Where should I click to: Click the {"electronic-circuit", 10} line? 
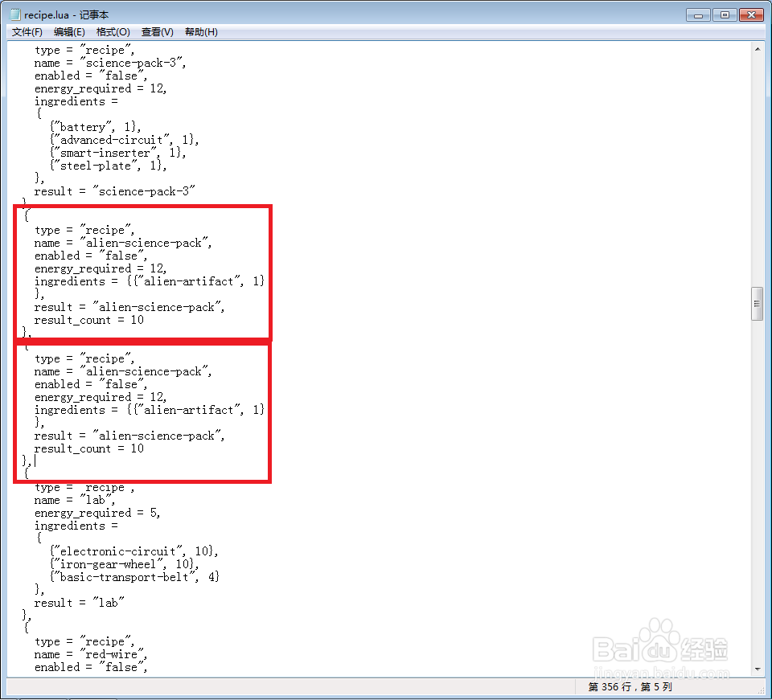(x=134, y=551)
